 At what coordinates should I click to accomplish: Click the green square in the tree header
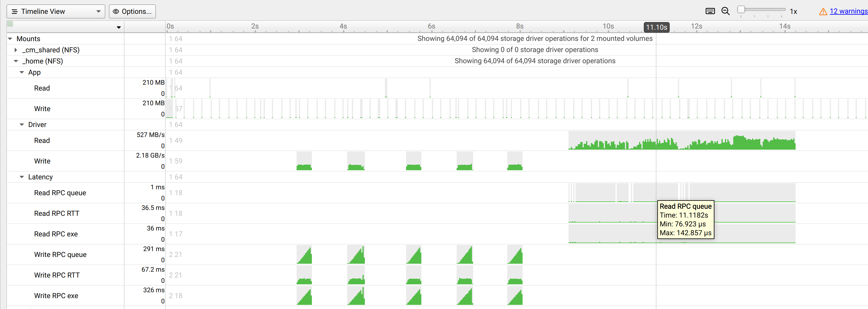click(x=10, y=24)
